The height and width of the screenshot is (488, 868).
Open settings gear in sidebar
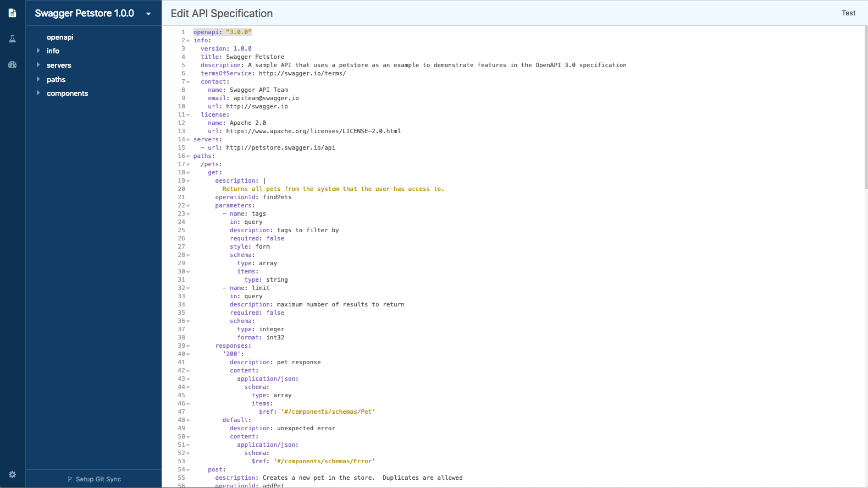coord(12,474)
